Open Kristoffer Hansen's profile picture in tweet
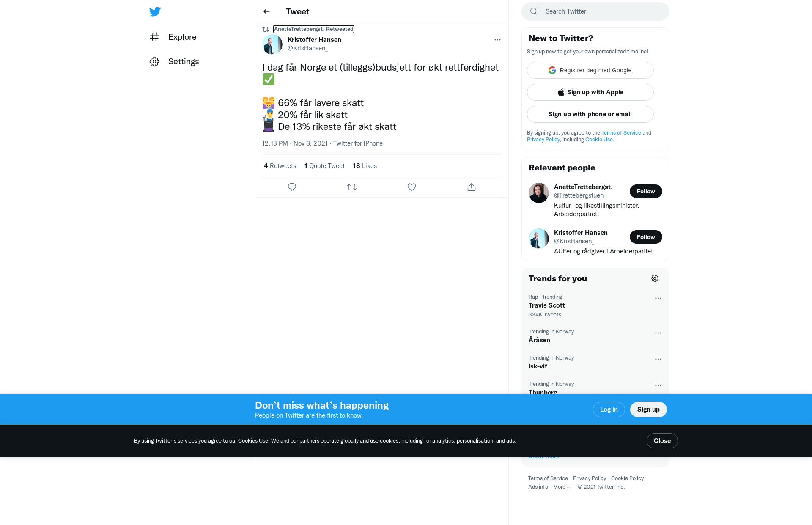 [x=272, y=44]
